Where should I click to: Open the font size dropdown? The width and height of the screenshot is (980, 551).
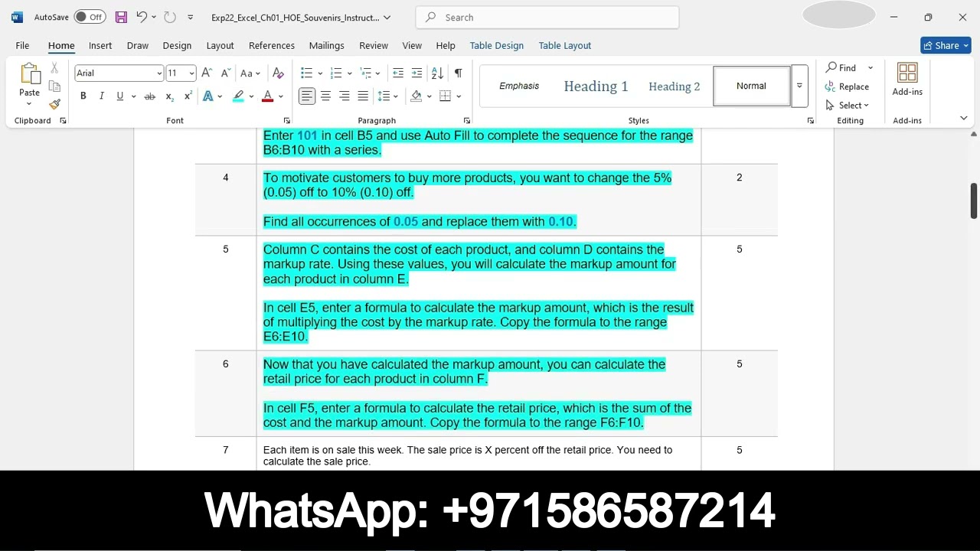[191, 73]
